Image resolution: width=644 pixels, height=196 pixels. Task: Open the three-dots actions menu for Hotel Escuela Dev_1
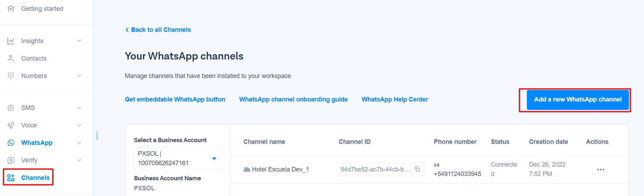(x=601, y=169)
